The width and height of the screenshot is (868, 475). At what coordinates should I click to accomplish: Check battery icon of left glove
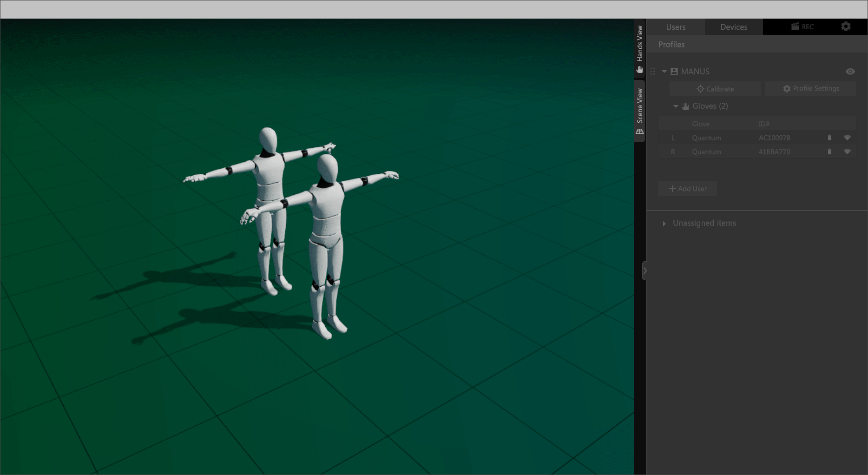(x=829, y=138)
